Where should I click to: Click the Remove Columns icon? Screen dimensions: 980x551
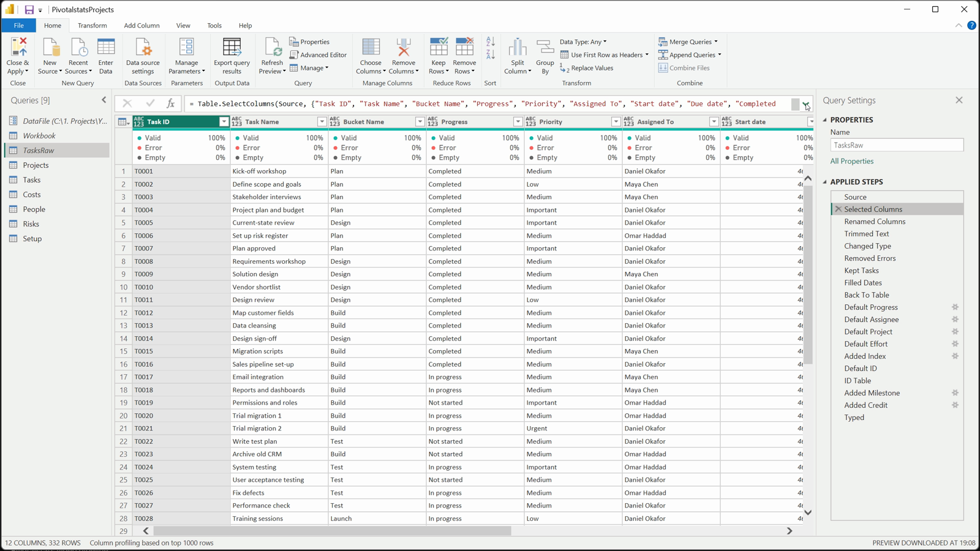pyautogui.click(x=404, y=47)
